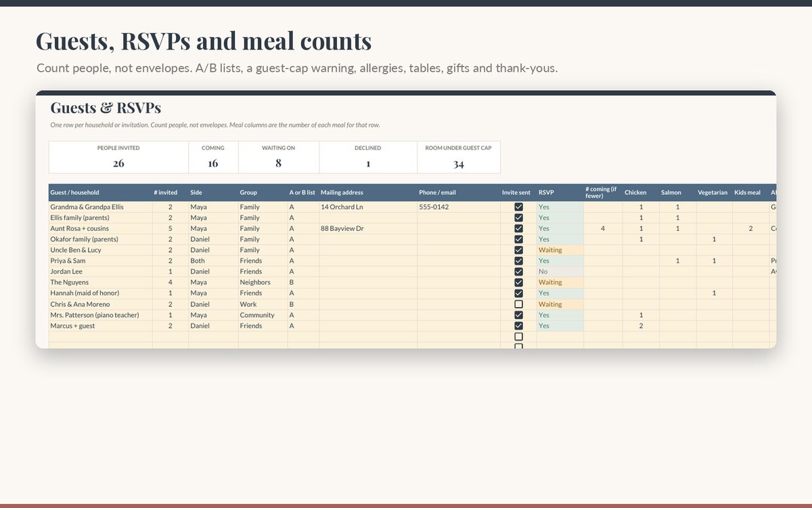Select the Kids meal count 2 for Aunt Rosa
This screenshot has width=812, height=508.
750,228
